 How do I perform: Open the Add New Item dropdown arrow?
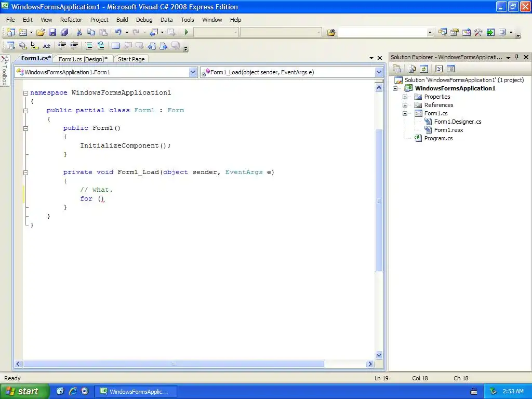tap(31, 32)
